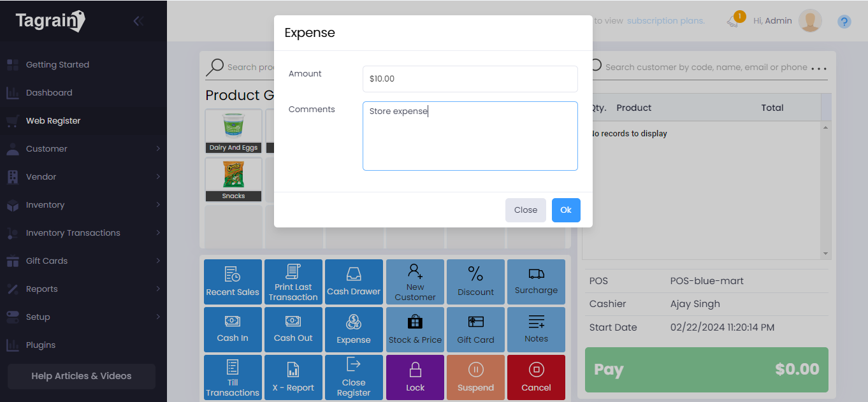
Task: Open Dashboard from the sidebar
Action: 49,92
